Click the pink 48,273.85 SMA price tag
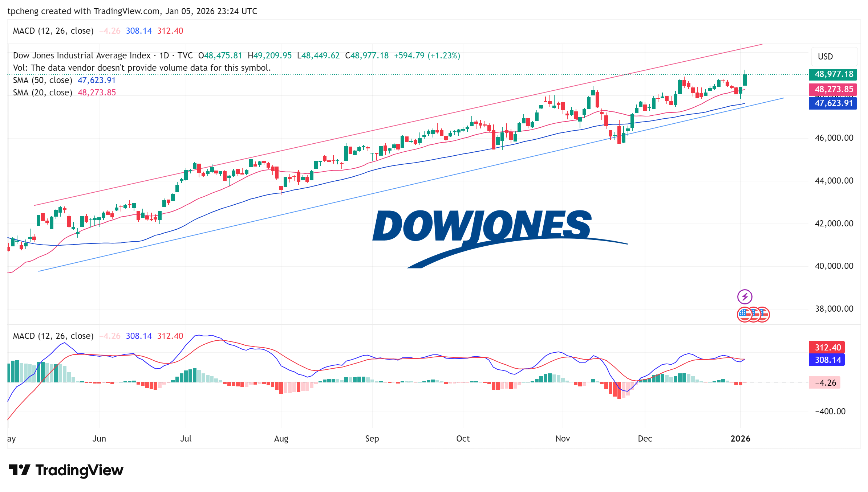 click(x=833, y=89)
